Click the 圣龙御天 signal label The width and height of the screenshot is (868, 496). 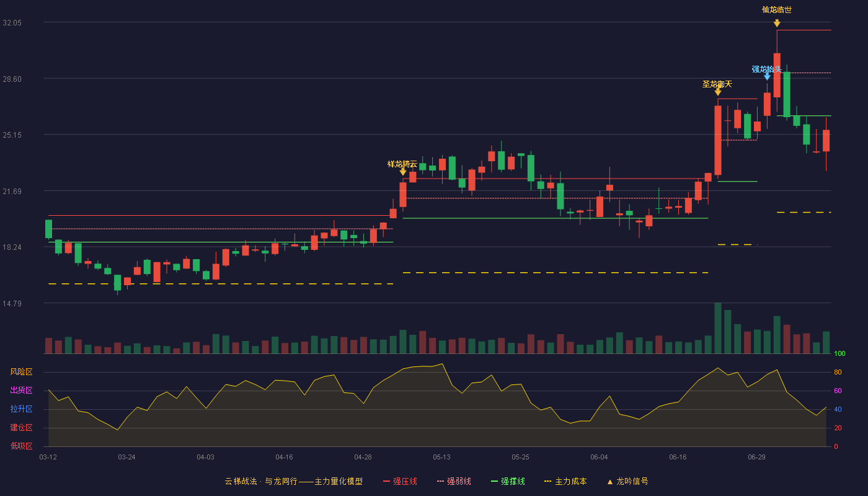click(717, 84)
